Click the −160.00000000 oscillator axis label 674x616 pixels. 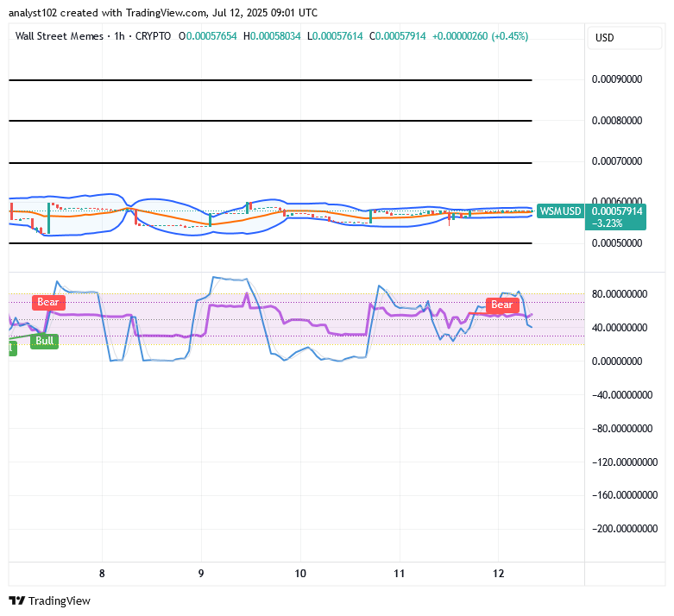pyautogui.click(x=625, y=495)
